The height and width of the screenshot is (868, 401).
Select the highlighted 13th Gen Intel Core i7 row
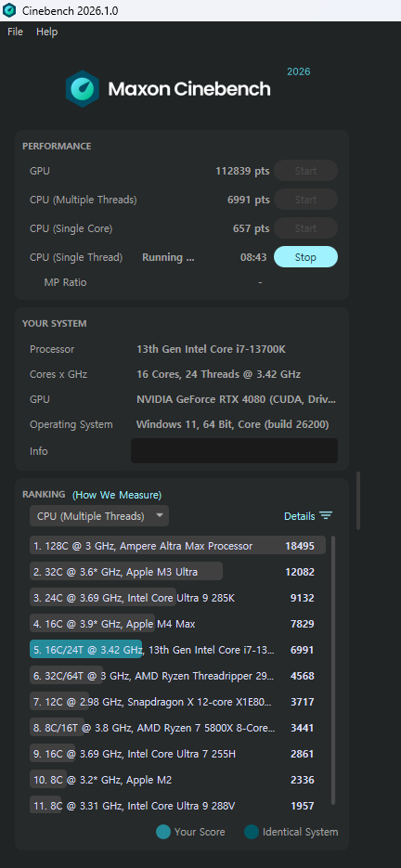pyautogui.click(x=177, y=650)
